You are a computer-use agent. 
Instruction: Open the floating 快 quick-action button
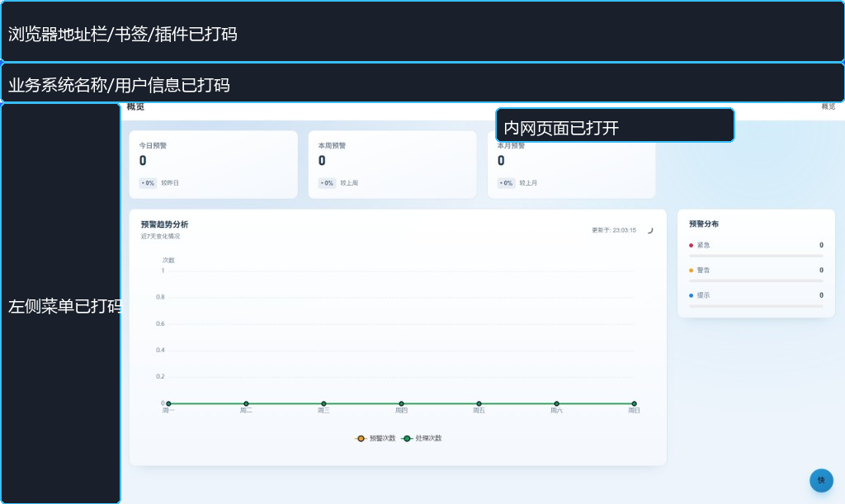[821, 480]
